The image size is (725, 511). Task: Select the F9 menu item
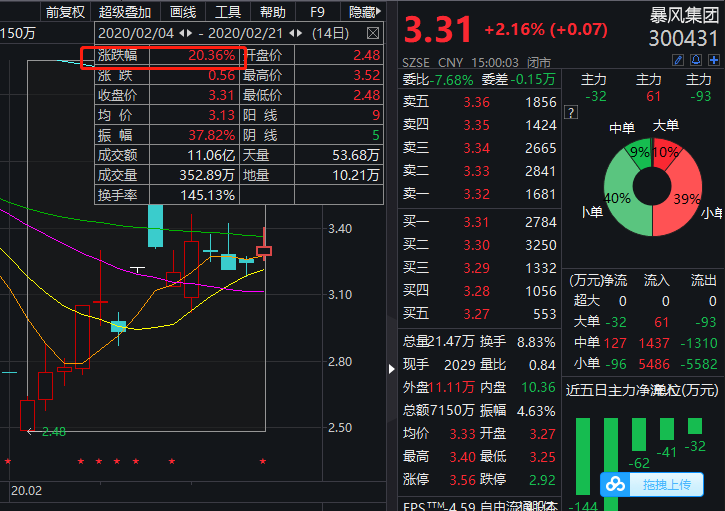317,12
